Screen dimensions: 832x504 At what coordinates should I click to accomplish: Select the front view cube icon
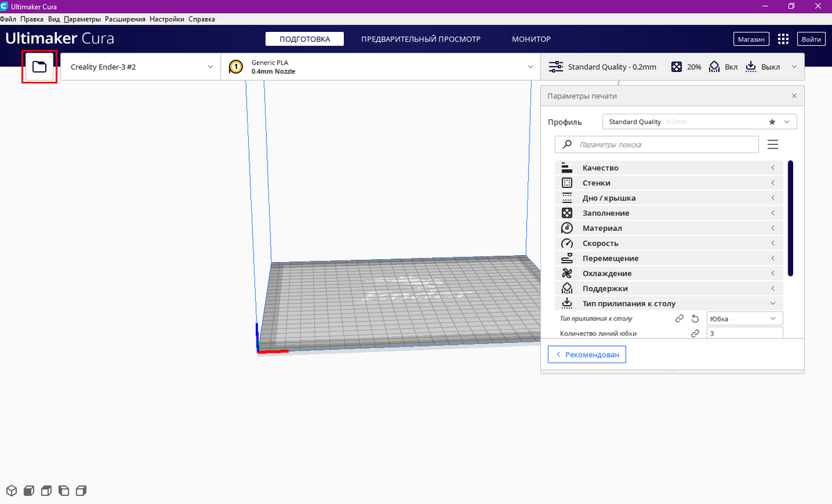click(29, 491)
